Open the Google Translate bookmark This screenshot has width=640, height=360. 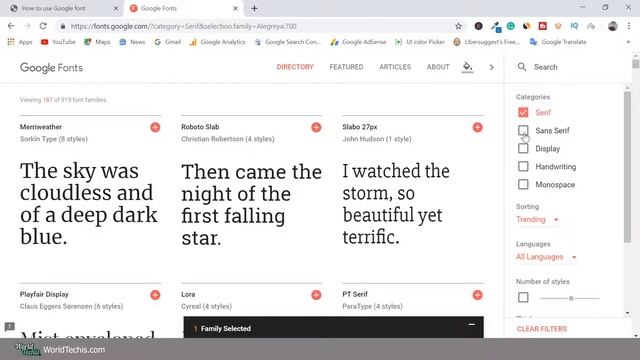coord(558,42)
